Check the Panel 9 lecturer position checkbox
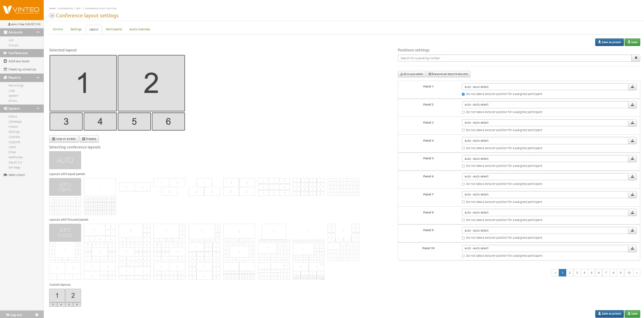644x318 pixels. click(463, 238)
